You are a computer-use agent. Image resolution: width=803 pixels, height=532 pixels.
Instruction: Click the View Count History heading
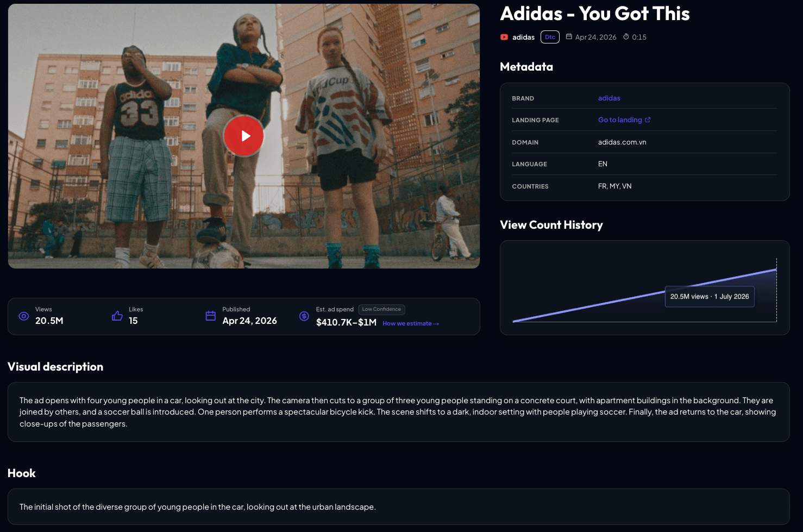[551, 225]
